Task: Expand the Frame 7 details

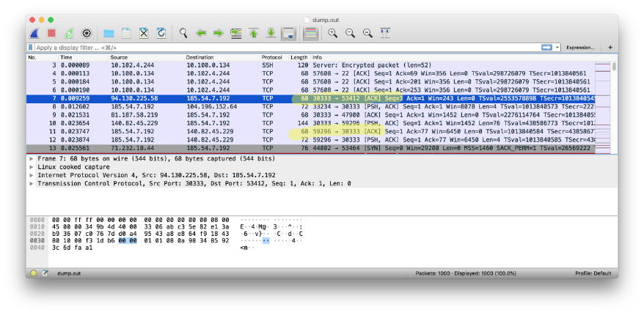Action: point(31,159)
